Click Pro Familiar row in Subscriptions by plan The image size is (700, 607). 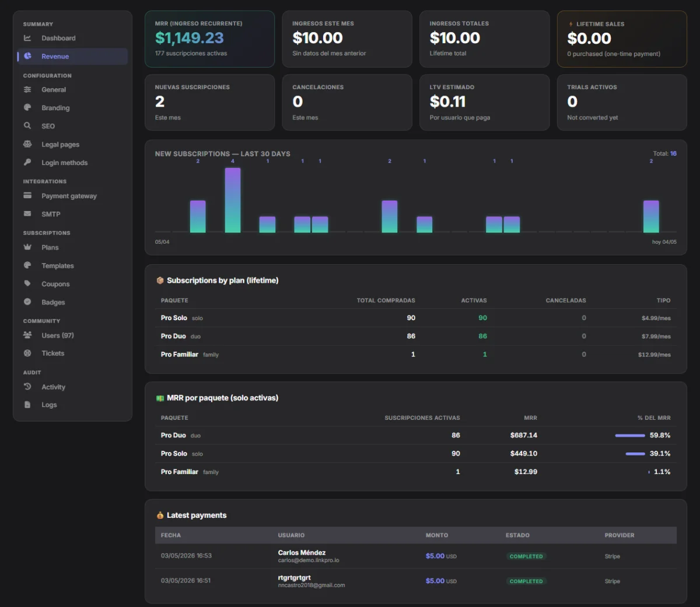coord(415,355)
